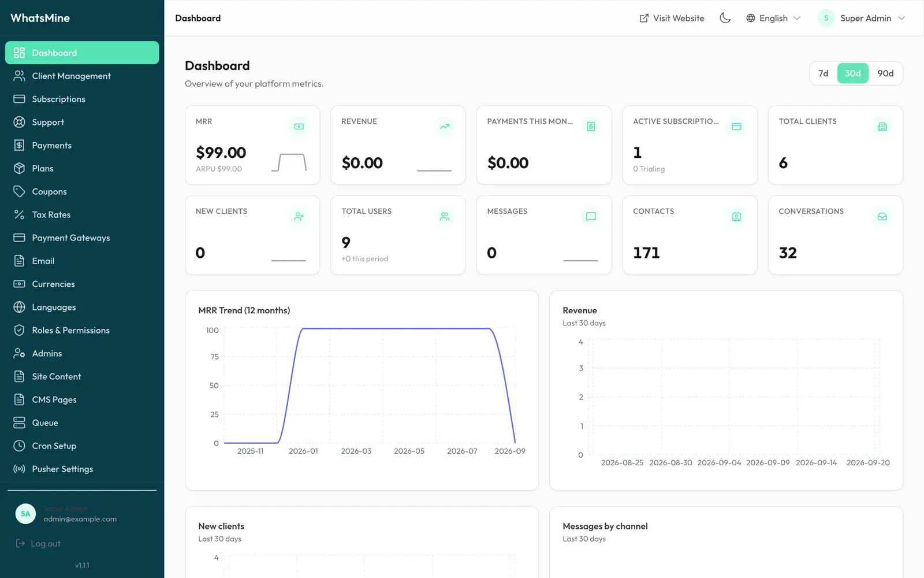Image resolution: width=924 pixels, height=578 pixels.
Task: Open Payment Gateways menu item
Action: [82, 238]
